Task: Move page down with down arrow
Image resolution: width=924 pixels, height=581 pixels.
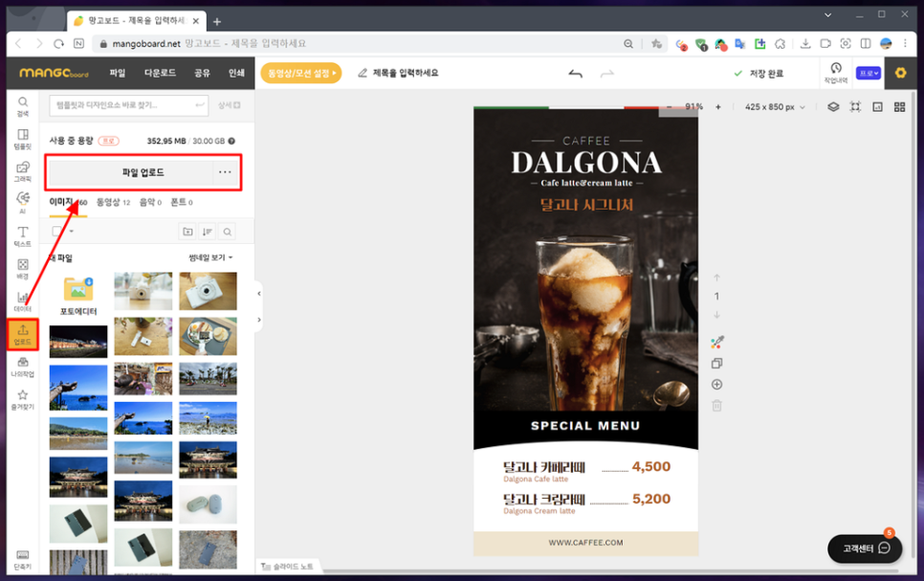Action: point(716,315)
